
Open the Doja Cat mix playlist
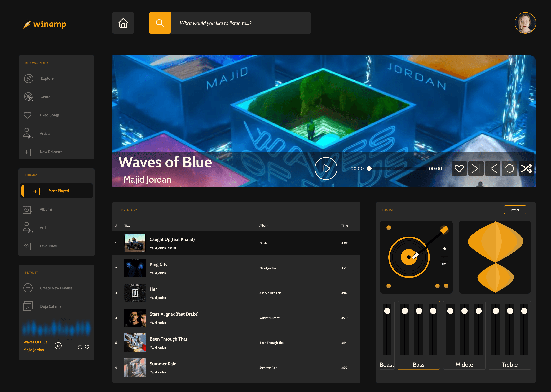pos(51,307)
